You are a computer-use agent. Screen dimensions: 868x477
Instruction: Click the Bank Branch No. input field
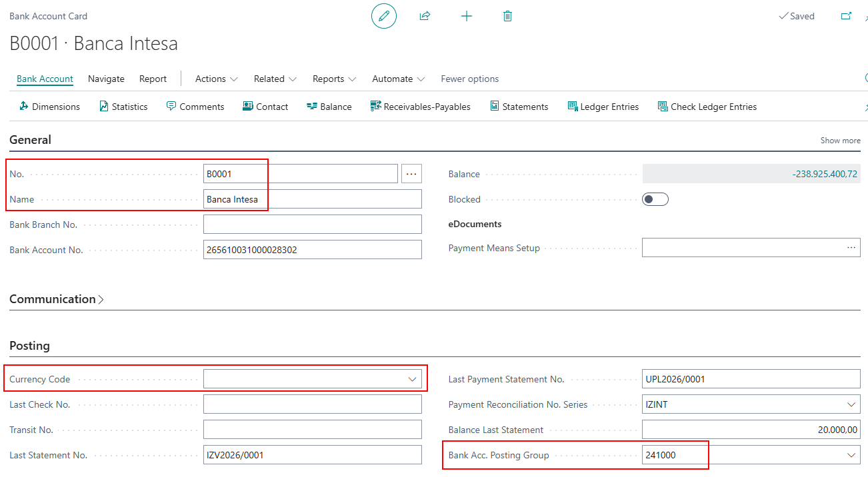pos(312,225)
